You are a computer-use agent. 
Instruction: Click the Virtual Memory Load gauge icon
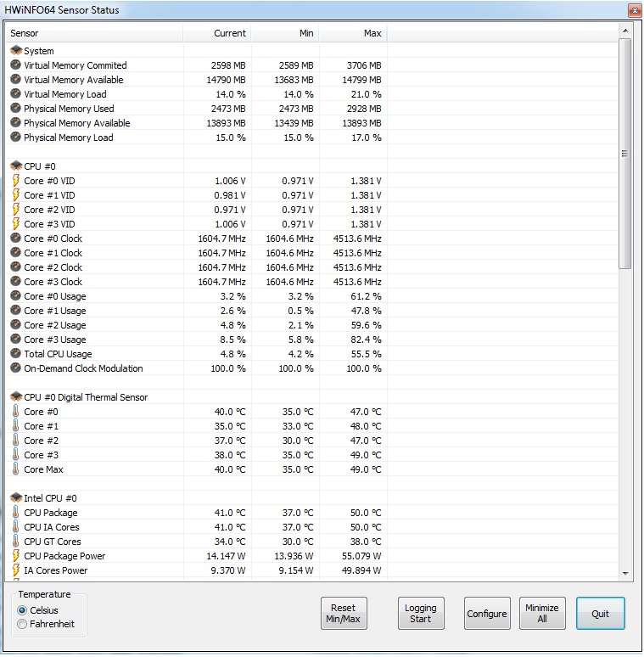[x=15, y=94]
